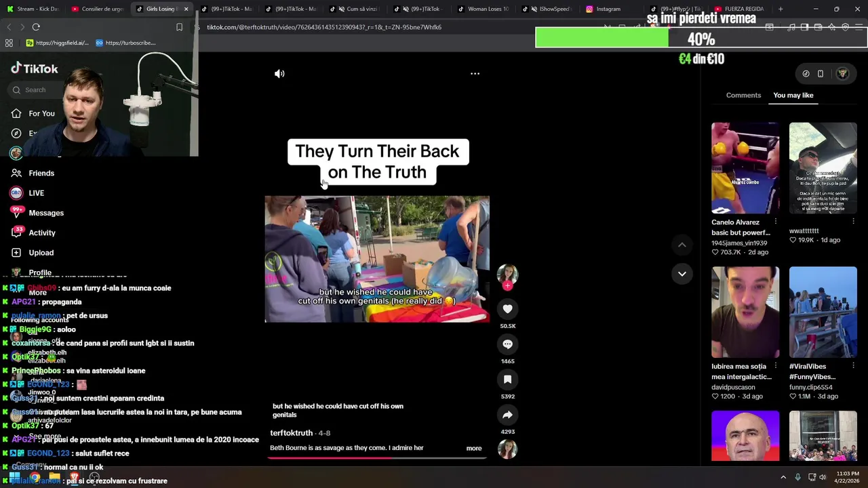Click the microphone icon in system tray

(797, 477)
